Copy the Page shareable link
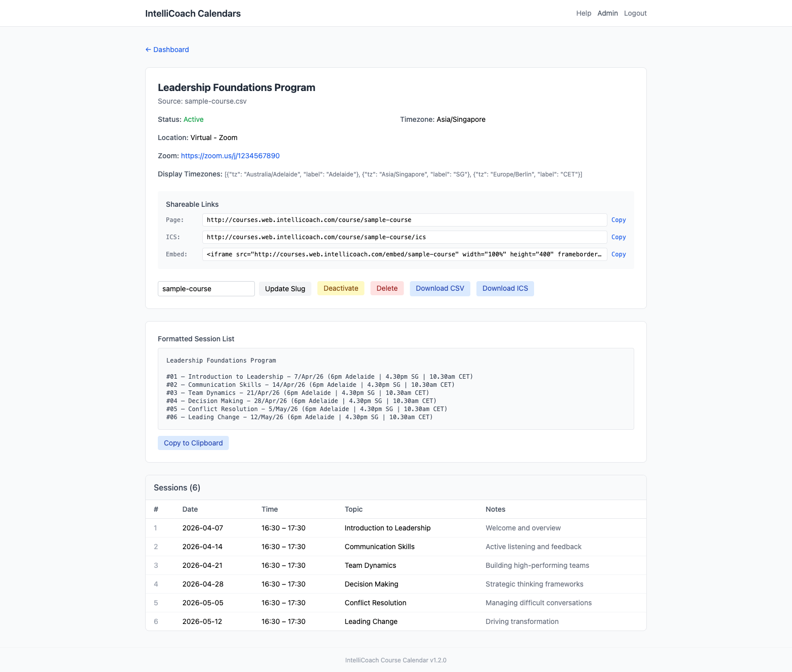 tap(618, 220)
